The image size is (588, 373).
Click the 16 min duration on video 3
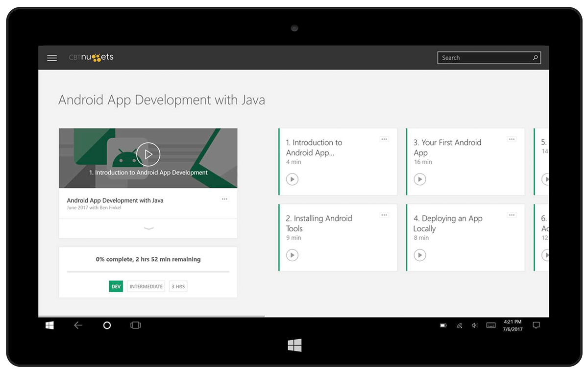423,162
